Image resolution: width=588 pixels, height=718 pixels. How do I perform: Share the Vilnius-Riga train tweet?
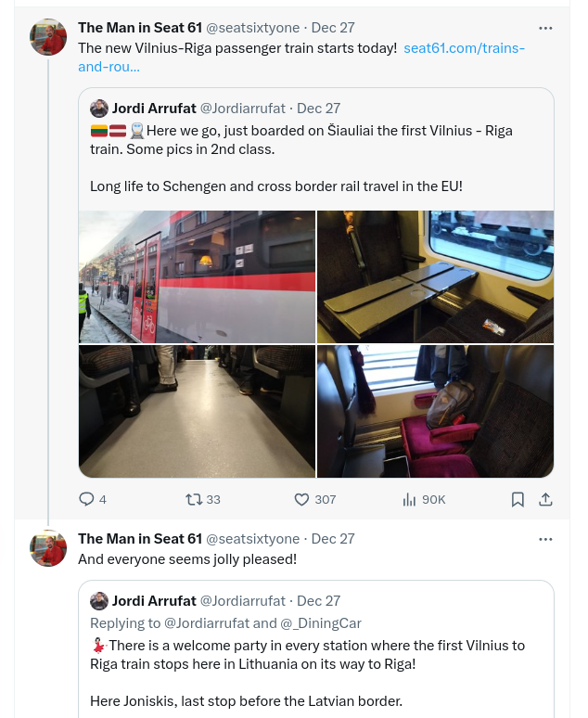545,499
